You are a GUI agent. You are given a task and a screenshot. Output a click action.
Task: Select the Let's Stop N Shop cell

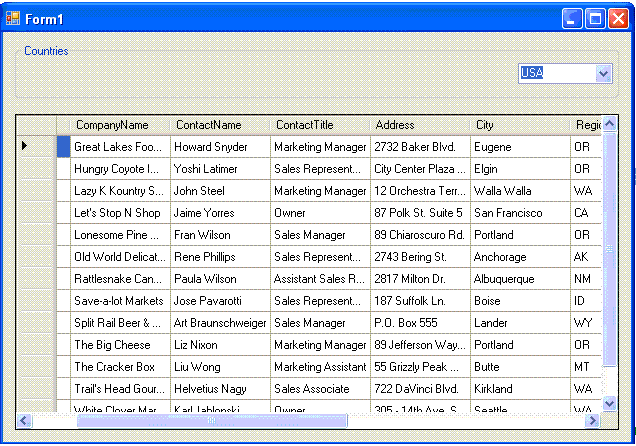click(x=120, y=212)
